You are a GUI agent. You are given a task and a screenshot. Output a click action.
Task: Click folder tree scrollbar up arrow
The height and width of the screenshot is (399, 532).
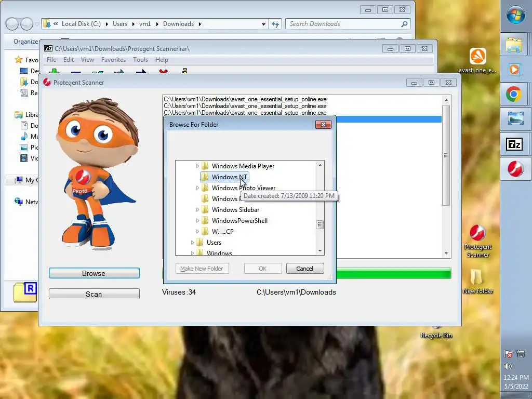coord(320,165)
